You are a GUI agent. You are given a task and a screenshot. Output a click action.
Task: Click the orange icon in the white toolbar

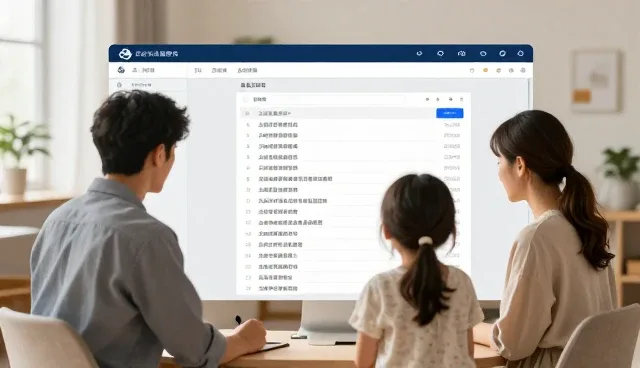tap(485, 70)
